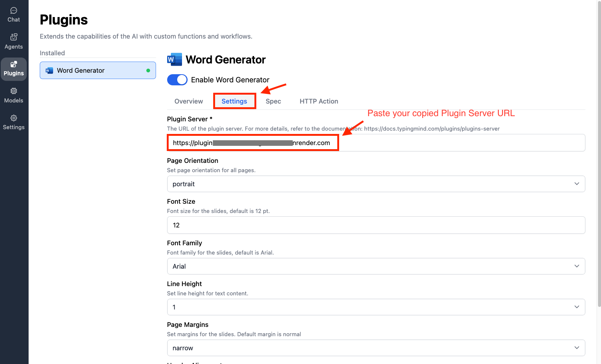Open the Settings gear in sidebar
This screenshot has height=364, width=601.
pyautogui.click(x=14, y=122)
